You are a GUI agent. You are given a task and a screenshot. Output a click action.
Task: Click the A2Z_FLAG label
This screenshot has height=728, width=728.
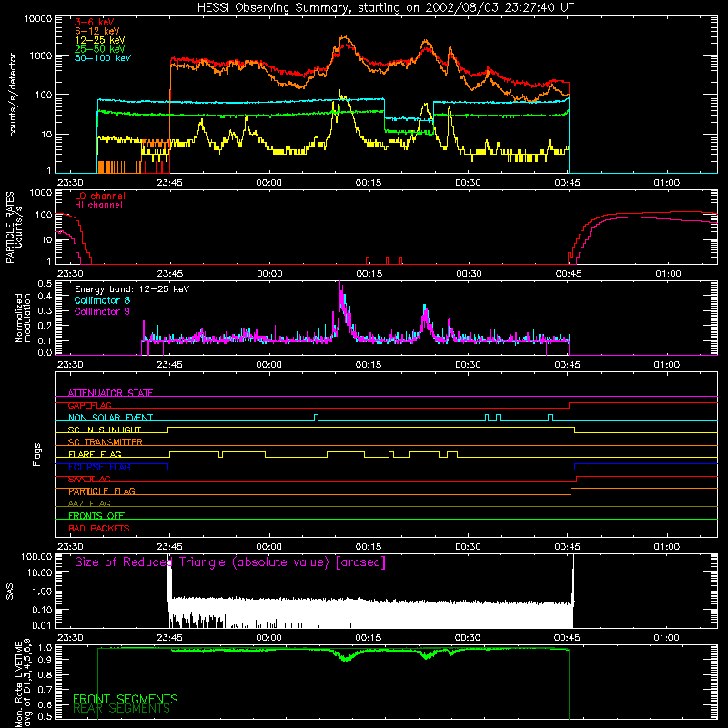89,503
